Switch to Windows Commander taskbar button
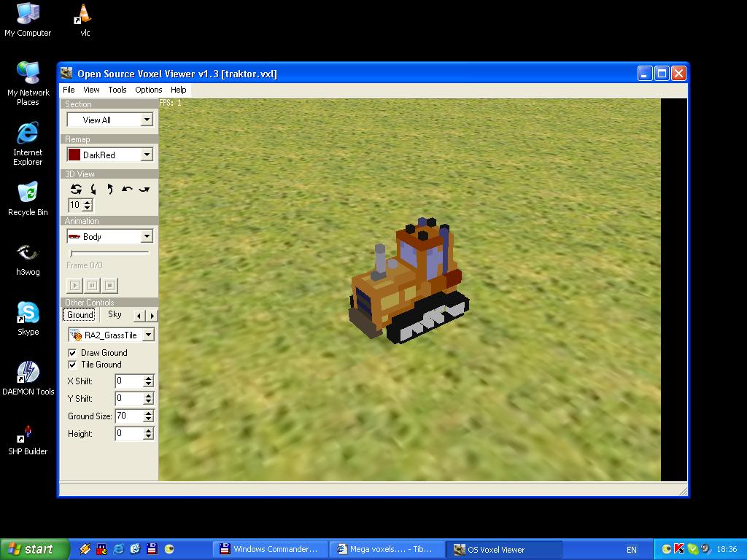 (271, 549)
